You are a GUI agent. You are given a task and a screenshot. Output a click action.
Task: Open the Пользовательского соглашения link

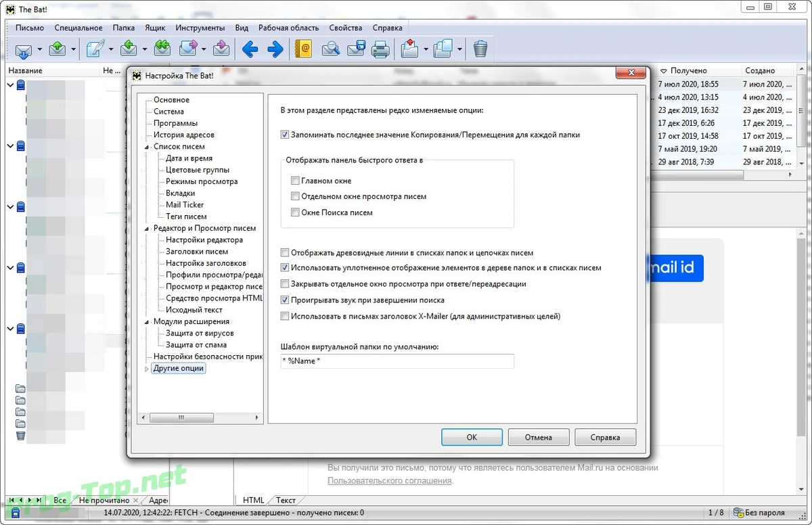point(390,480)
